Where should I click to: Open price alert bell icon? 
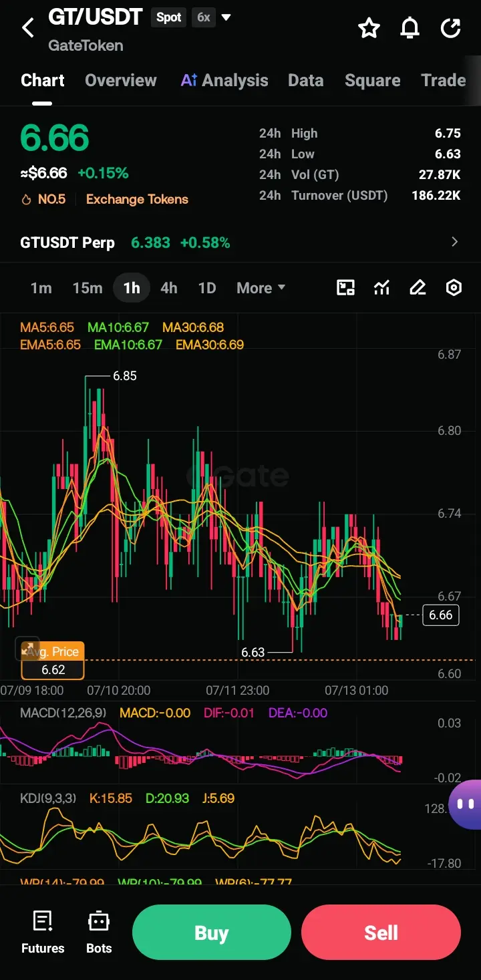pyautogui.click(x=410, y=28)
